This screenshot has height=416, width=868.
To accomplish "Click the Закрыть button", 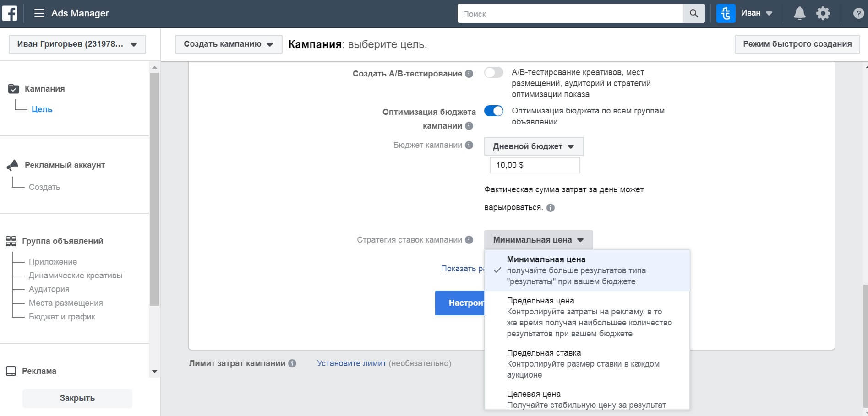I will (77, 398).
